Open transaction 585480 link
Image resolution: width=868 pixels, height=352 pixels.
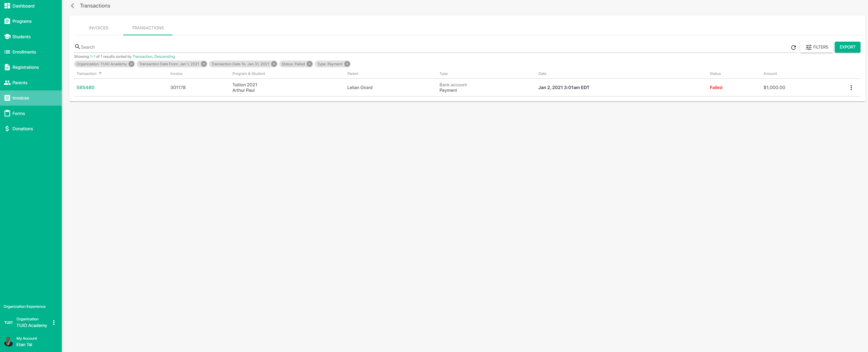point(85,88)
